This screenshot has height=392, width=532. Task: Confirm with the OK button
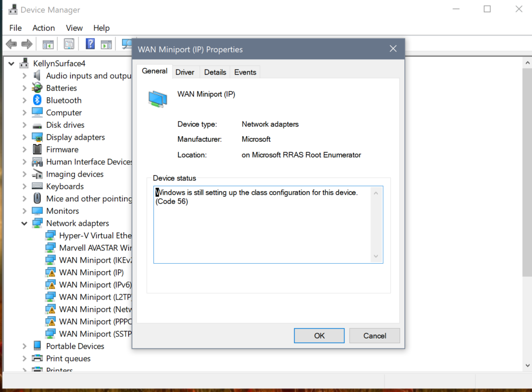pos(319,336)
